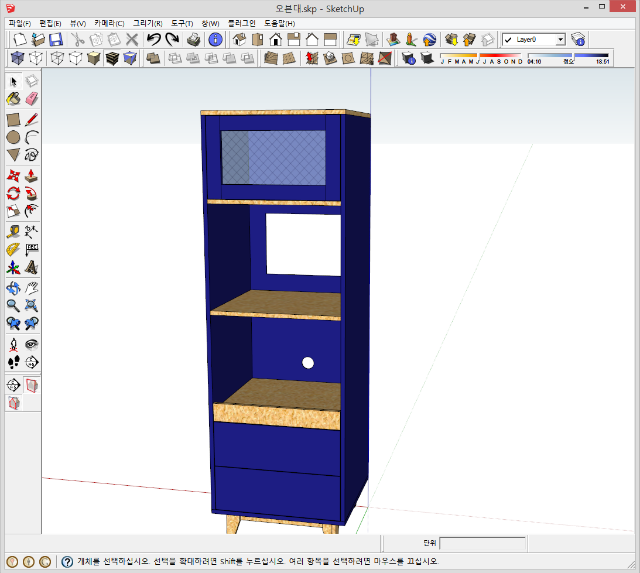The image size is (640, 573).
Task: Toggle X-Ray face style
Action: click(18, 58)
